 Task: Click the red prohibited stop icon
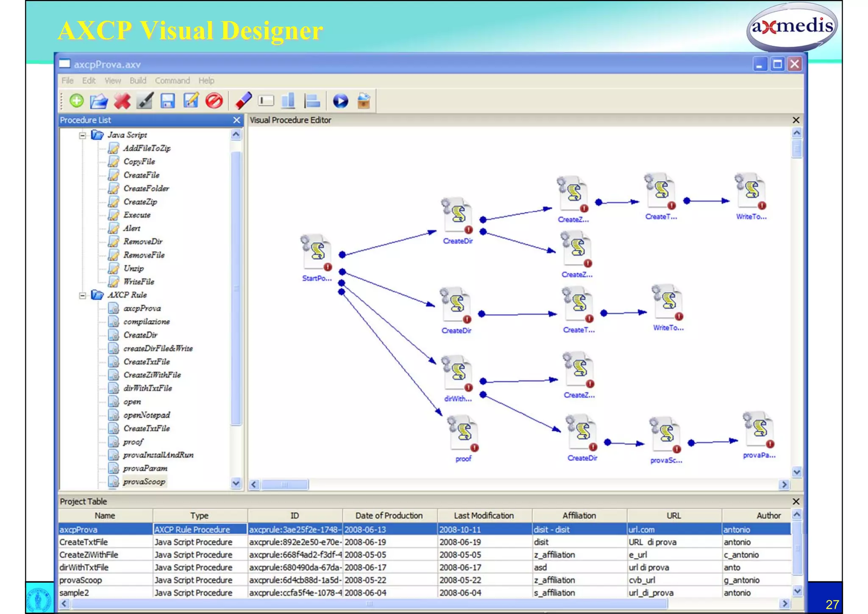[214, 101]
